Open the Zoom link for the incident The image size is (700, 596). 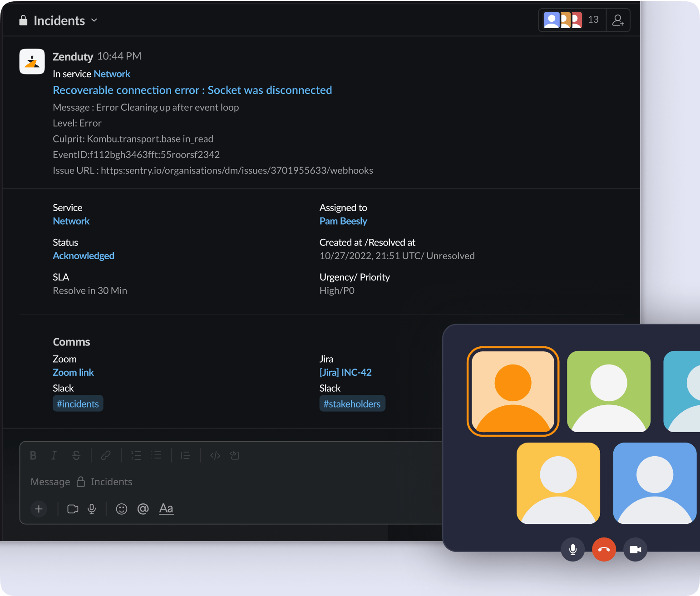pyautogui.click(x=73, y=372)
